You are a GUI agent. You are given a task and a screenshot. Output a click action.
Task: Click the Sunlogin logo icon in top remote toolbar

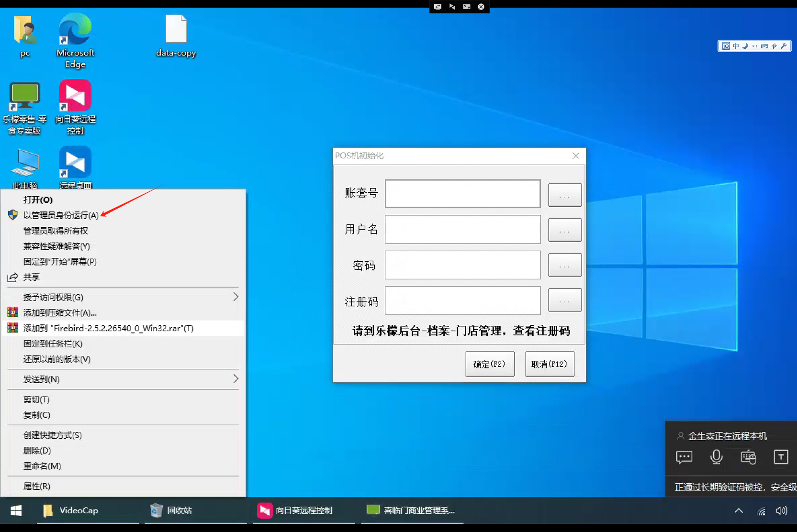click(452, 7)
